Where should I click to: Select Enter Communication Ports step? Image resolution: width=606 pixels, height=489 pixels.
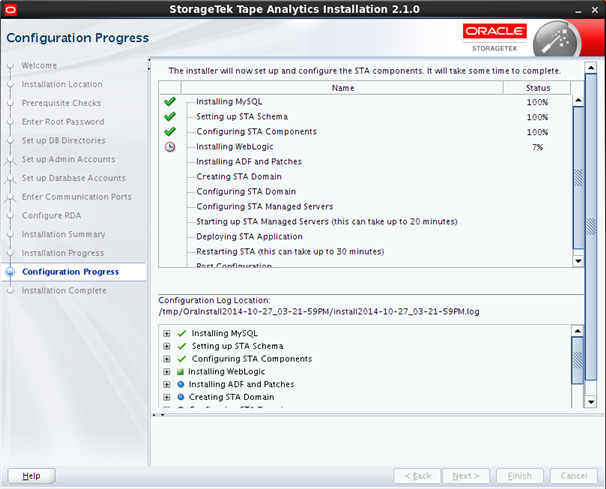click(x=77, y=197)
